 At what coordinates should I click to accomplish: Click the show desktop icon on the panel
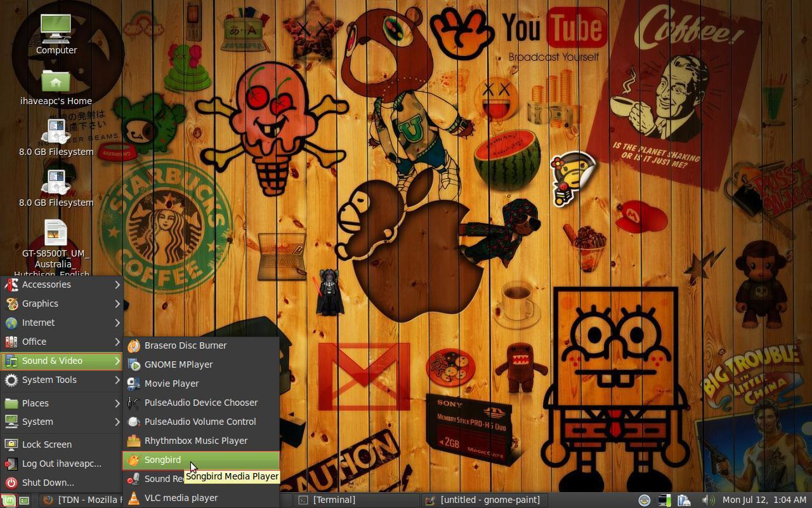(x=24, y=500)
